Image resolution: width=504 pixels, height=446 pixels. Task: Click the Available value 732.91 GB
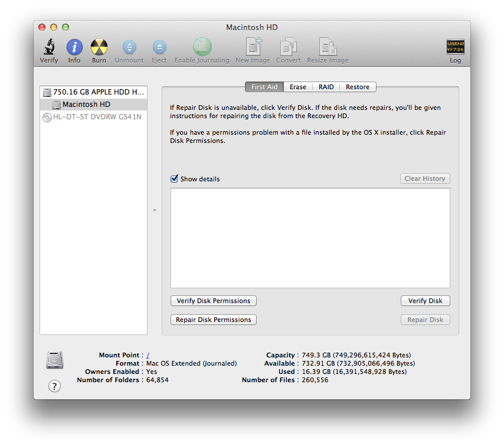coord(358,363)
